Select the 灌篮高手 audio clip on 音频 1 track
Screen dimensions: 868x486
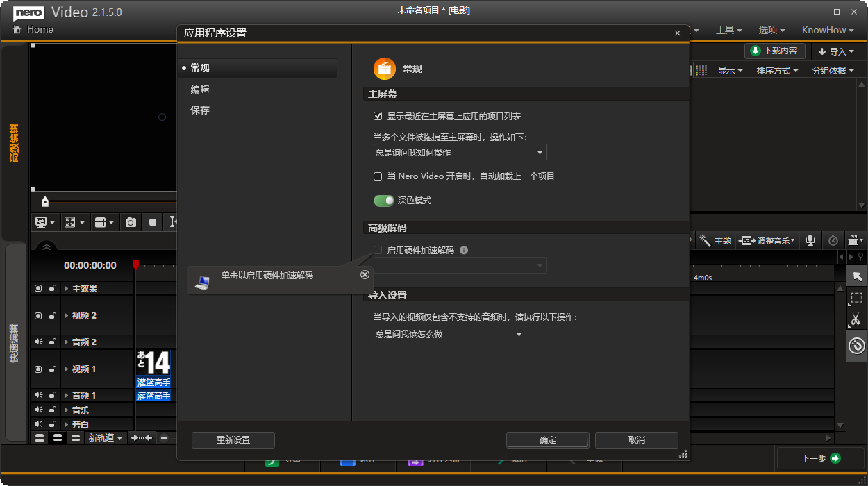click(153, 396)
